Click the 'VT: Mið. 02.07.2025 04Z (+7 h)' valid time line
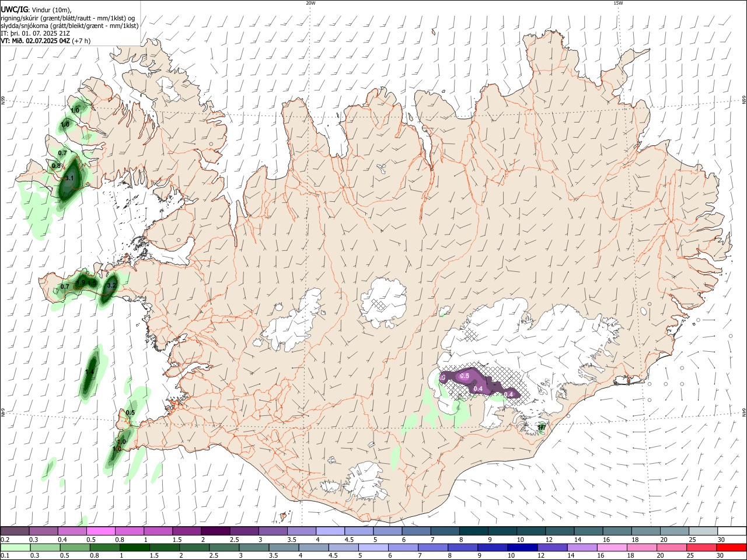Image resolution: width=747 pixels, height=560 pixels. pos(46,41)
